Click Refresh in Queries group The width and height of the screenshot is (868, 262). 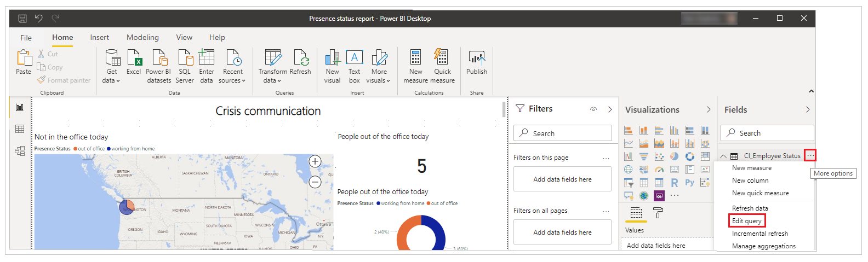300,62
